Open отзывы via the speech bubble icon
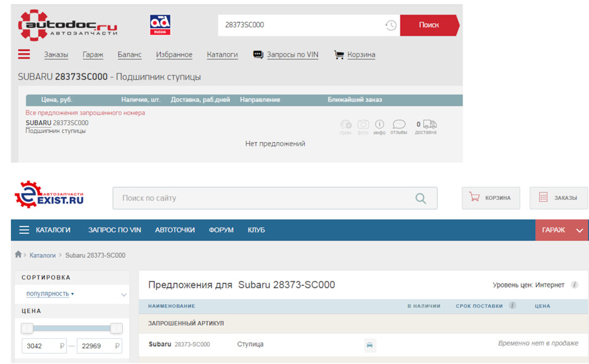 coord(399,124)
